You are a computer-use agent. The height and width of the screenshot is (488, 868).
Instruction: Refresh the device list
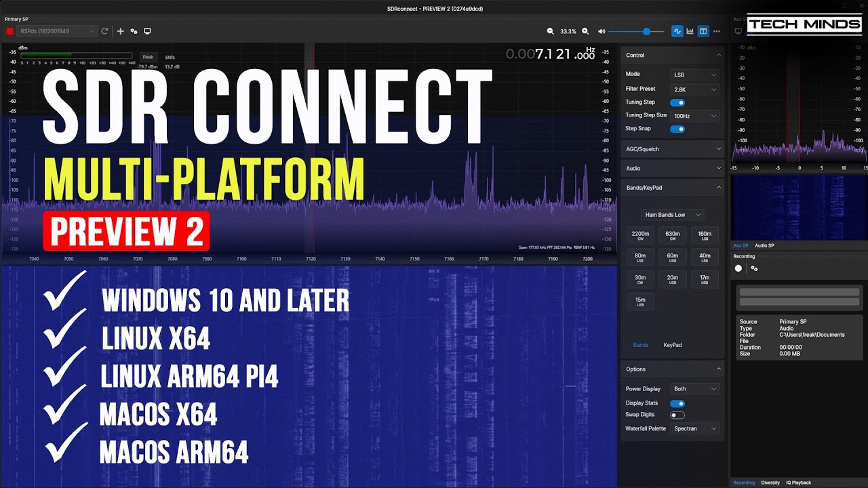104,31
